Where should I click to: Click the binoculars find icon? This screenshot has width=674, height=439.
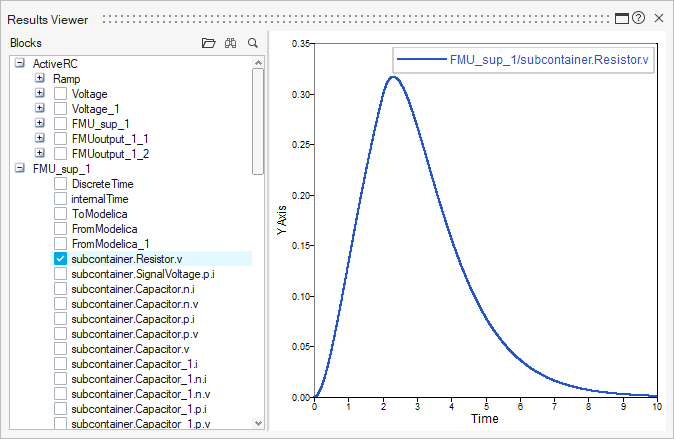(x=231, y=43)
